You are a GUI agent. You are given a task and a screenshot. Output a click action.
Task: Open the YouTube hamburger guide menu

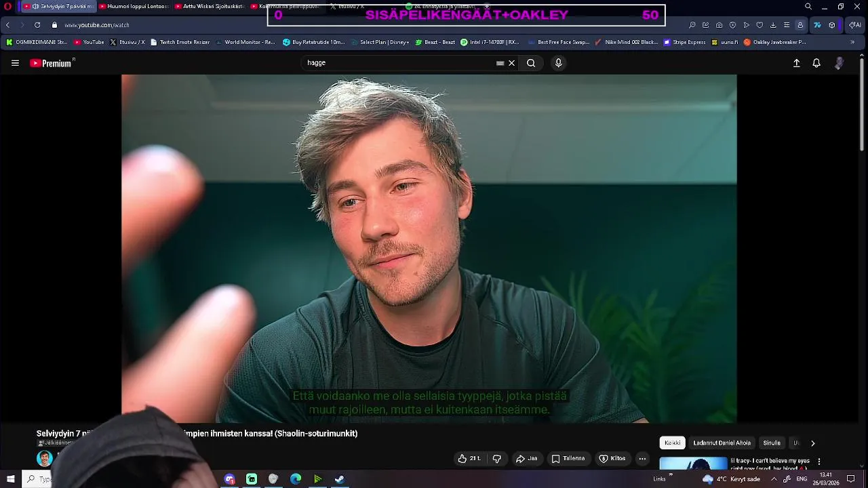[15, 63]
